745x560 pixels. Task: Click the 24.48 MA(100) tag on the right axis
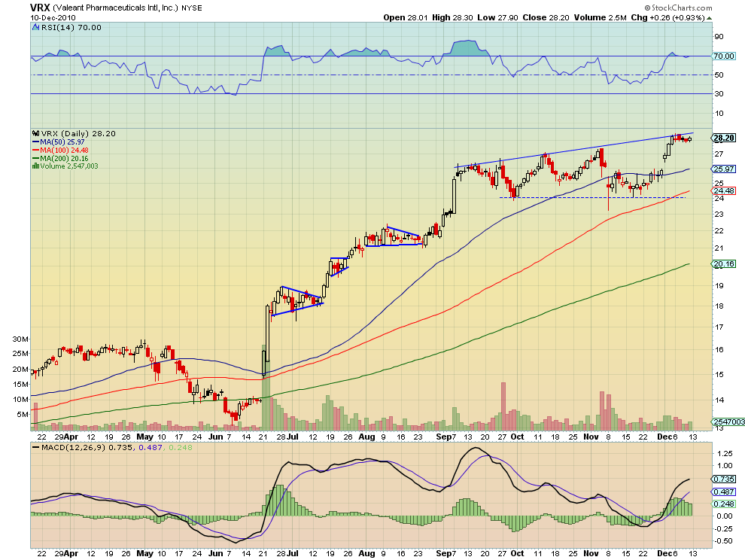point(724,190)
